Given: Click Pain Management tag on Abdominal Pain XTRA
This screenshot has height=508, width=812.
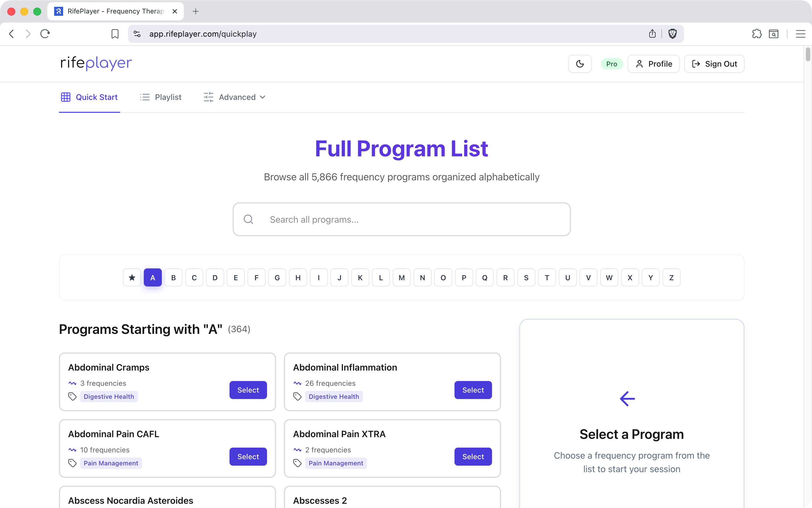Looking at the screenshot, I should click(x=336, y=463).
